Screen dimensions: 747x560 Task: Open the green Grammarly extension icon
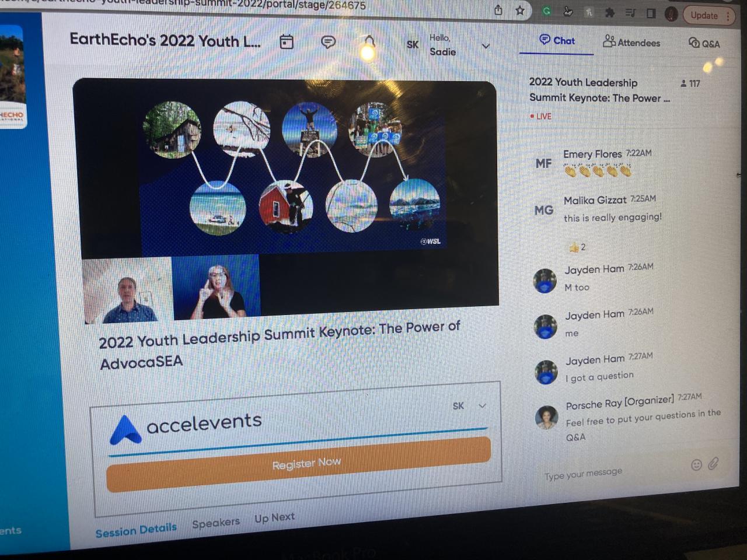click(546, 11)
